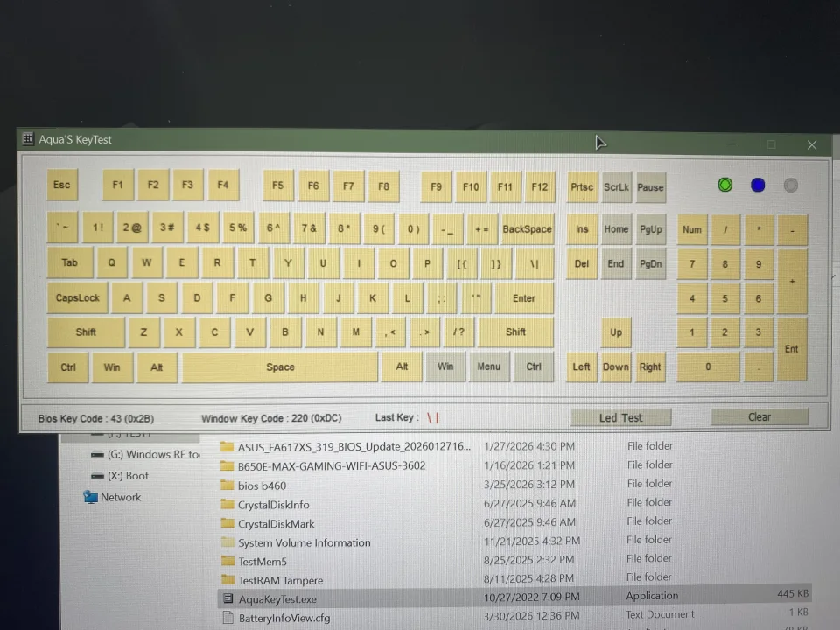Select the B650E-MAX-GAMING-WIFI-ASUS-3602 folder name
Image resolution: width=840 pixels, height=630 pixels.
tap(332, 465)
